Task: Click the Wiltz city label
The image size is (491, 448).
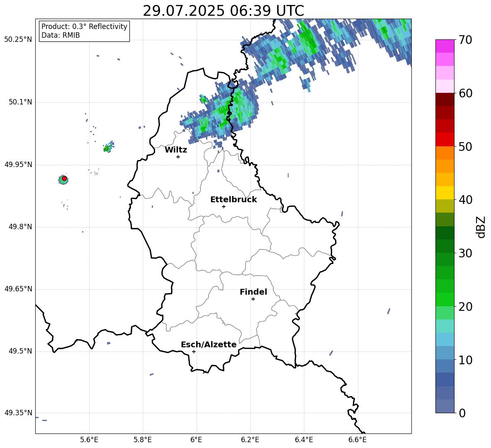Action: coord(176,150)
